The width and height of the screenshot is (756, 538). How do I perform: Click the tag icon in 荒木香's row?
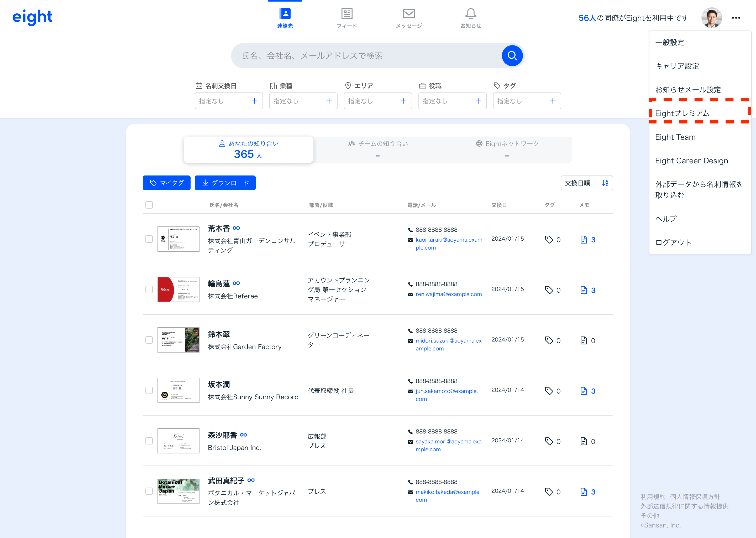click(x=549, y=240)
